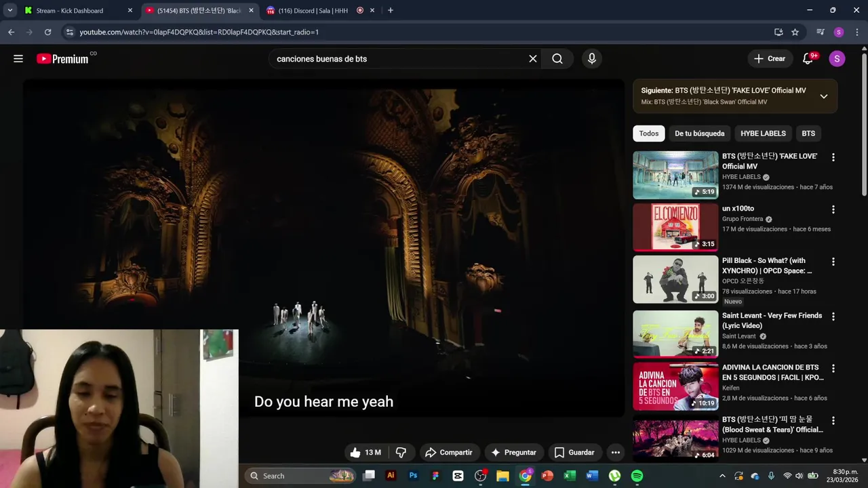Open the YouTube hamburger guide menu
Screen dimensions: 868x488
pyautogui.click(x=18, y=59)
